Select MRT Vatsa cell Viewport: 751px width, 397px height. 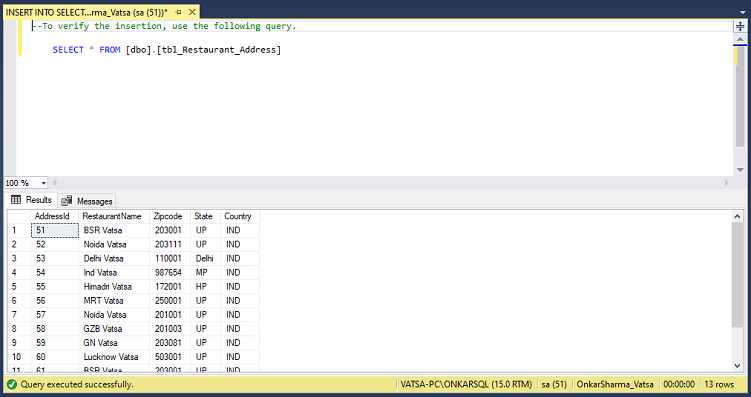[x=114, y=301]
